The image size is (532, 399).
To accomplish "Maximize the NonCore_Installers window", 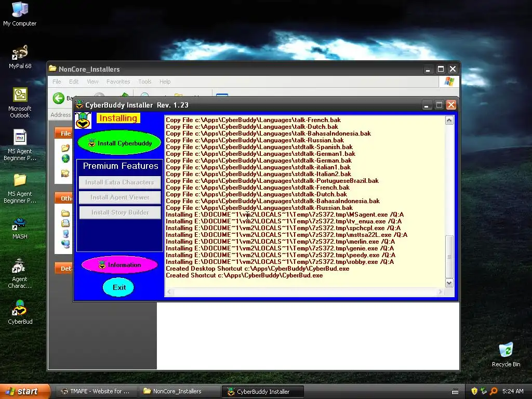I will point(441,69).
